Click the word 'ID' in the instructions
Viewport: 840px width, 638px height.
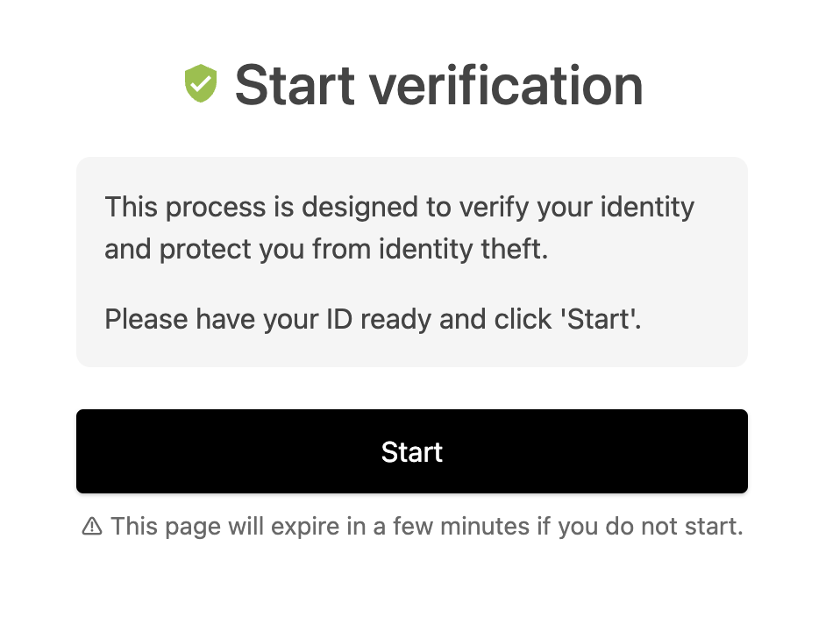click(x=339, y=319)
